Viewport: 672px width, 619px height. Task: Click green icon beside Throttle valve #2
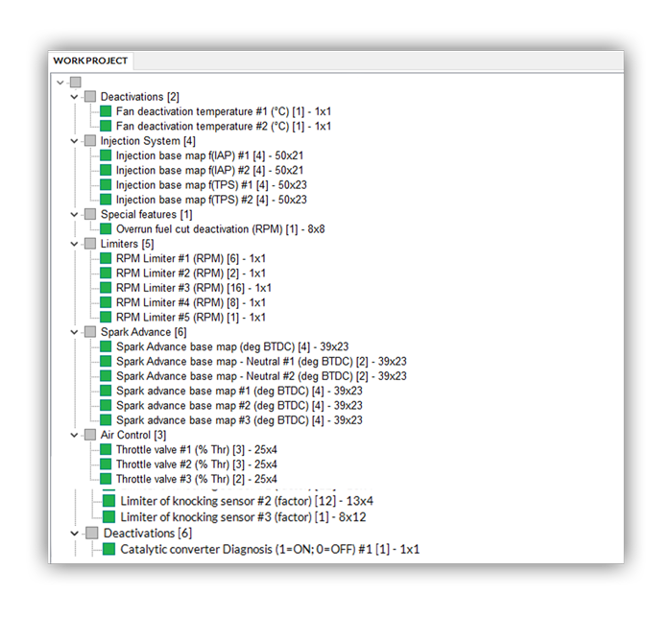[106, 464]
